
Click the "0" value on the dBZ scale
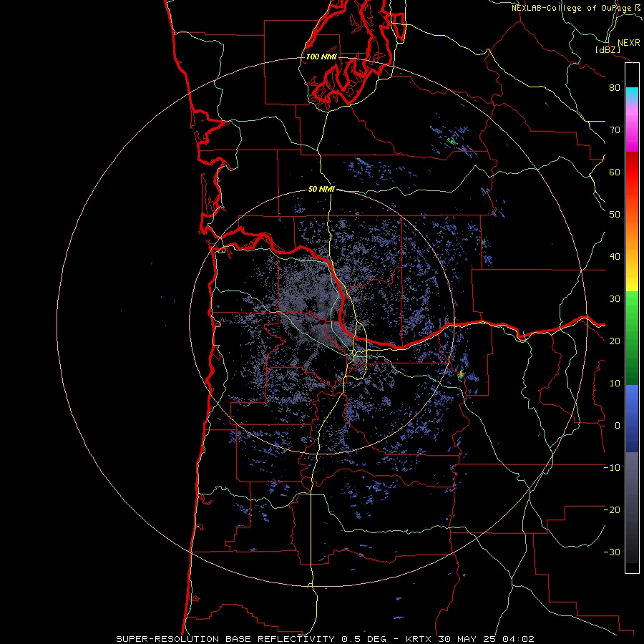(618, 426)
